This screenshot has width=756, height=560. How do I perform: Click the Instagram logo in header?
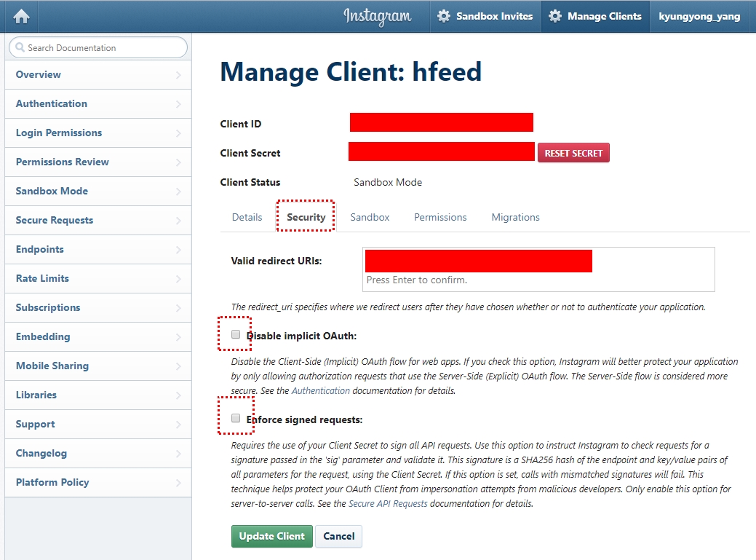pyautogui.click(x=377, y=16)
